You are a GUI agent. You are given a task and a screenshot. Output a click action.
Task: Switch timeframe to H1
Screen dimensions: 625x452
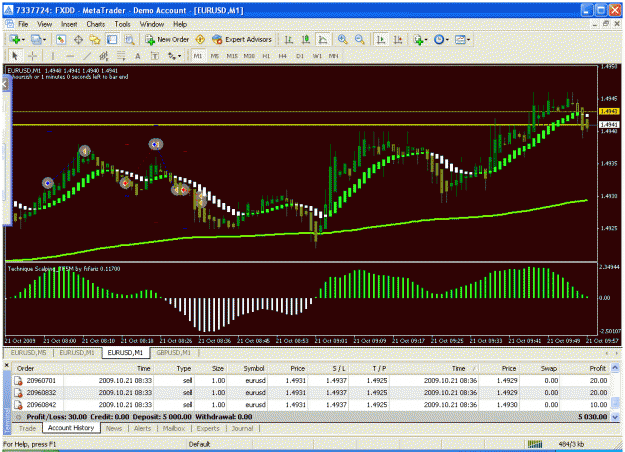click(266, 56)
